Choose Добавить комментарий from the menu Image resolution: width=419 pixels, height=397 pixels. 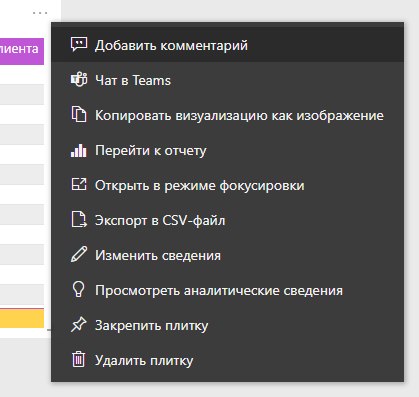click(227, 45)
